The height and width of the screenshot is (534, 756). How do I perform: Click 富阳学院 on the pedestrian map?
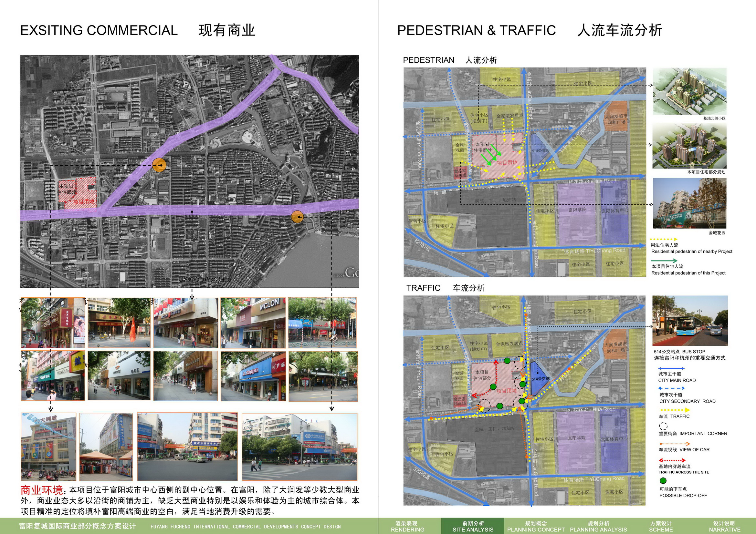pos(577,210)
